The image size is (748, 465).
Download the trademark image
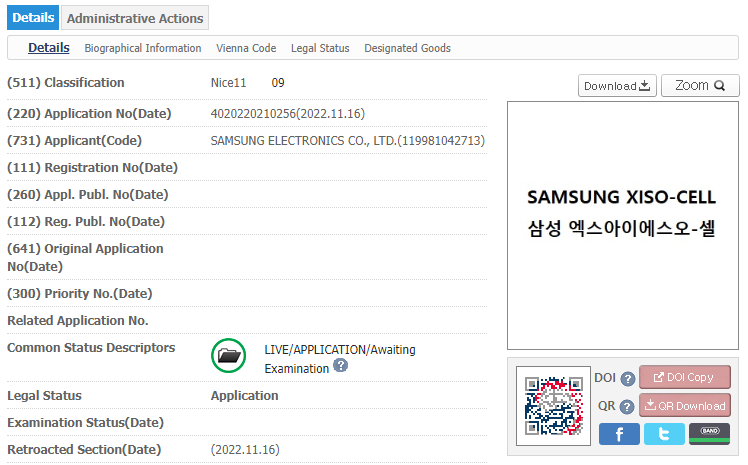(x=617, y=86)
